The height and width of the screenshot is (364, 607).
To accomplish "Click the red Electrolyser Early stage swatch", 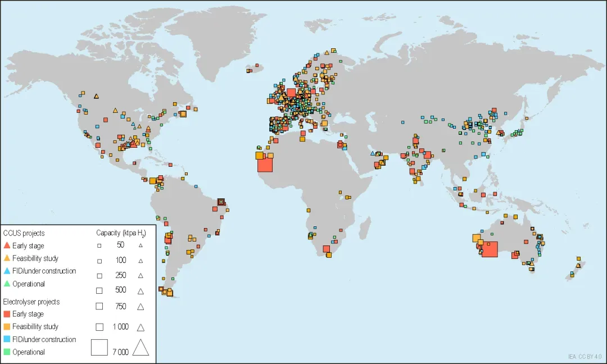I will [x=7, y=313].
